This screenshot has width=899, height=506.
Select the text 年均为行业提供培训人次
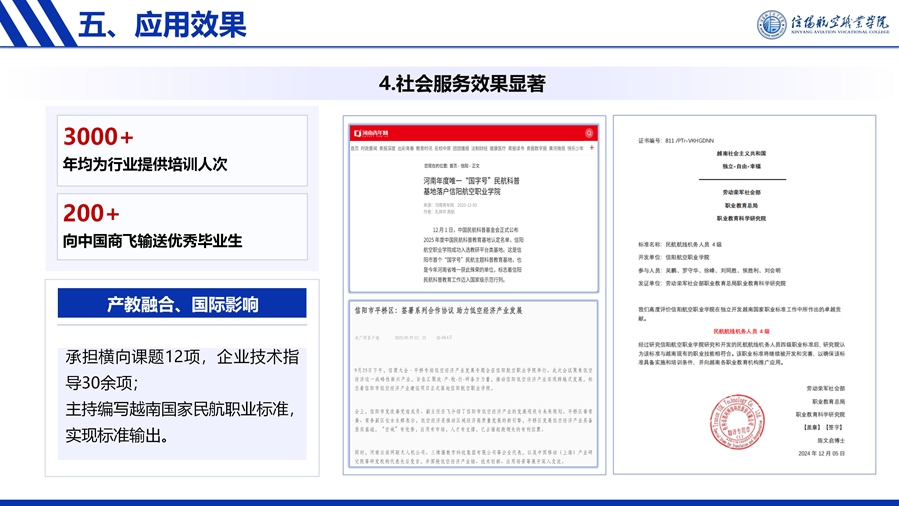pyautogui.click(x=145, y=164)
